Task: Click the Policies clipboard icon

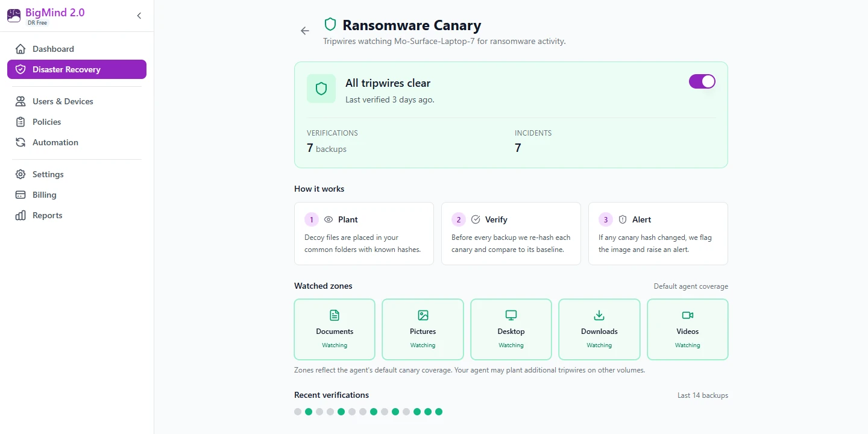Action: coord(20,122)
